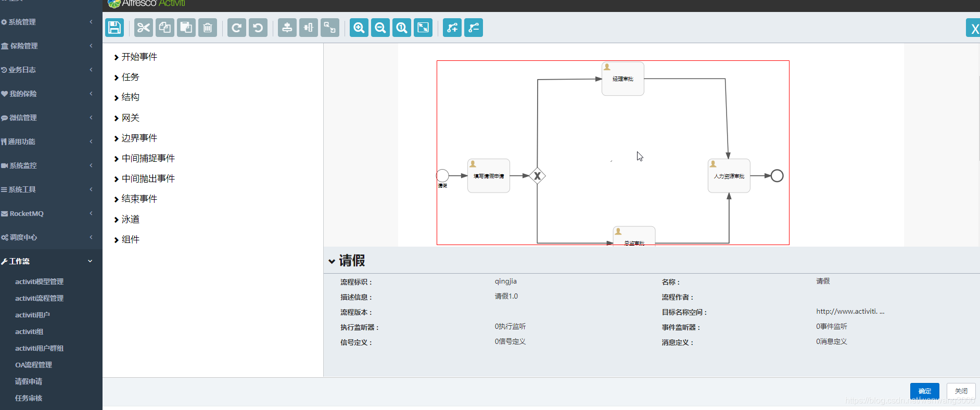The image size is (980, 410).
Task: Click the zoom to fit icon
Action: point(423,28)
